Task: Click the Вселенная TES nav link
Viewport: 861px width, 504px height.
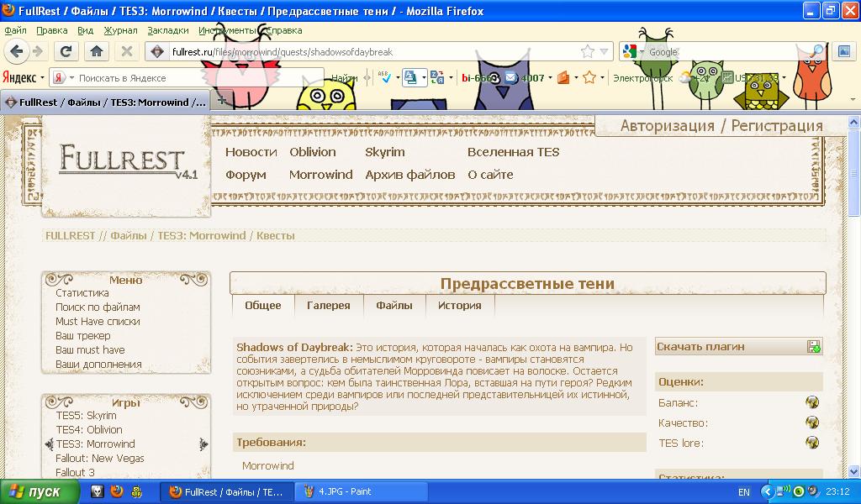Action: 514,153
